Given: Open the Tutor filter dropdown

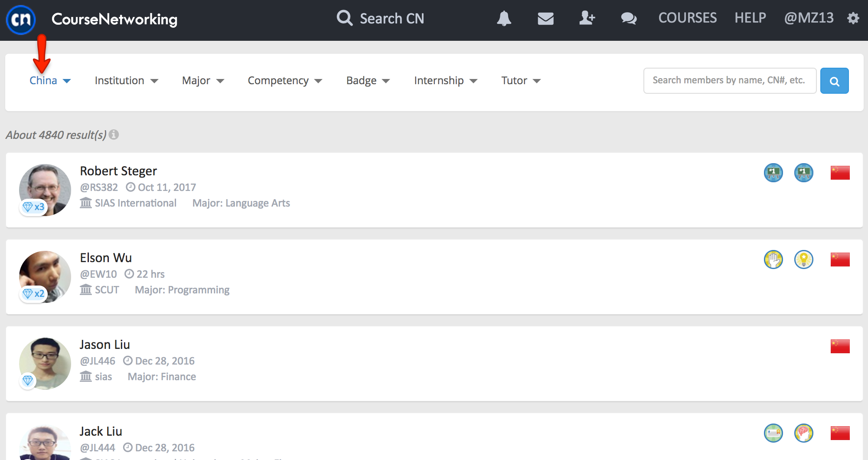Looking at the screenshot, I should coord(521,81).
